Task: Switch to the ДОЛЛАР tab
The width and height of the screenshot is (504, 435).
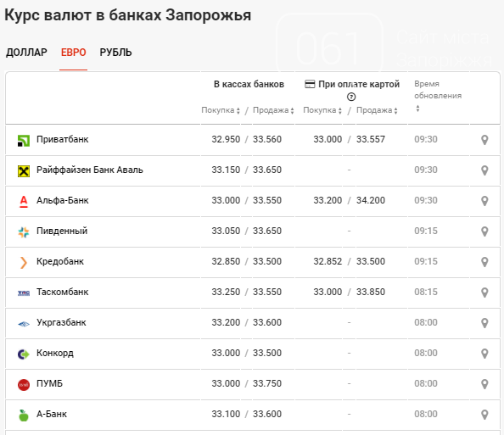Action: tap(26, 52)
